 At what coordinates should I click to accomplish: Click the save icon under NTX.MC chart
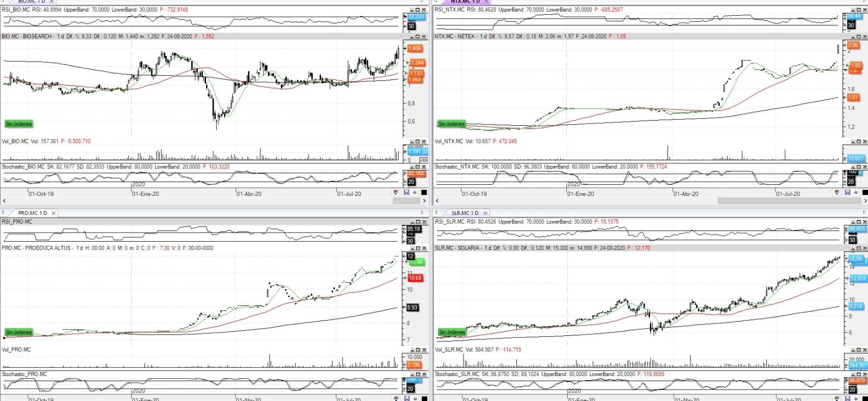pos(847,192)
